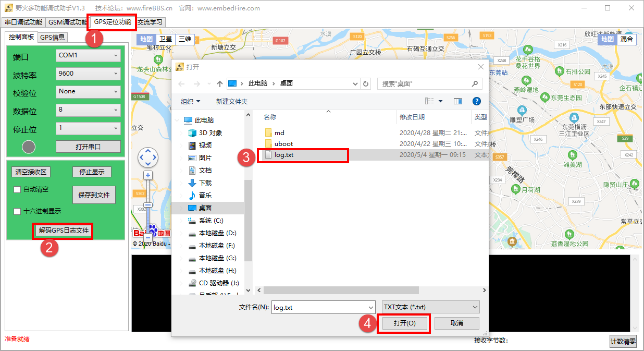Open 控制面板 sub-tab
The height and width of the screenshot is (351, 644).
[21, 37]
